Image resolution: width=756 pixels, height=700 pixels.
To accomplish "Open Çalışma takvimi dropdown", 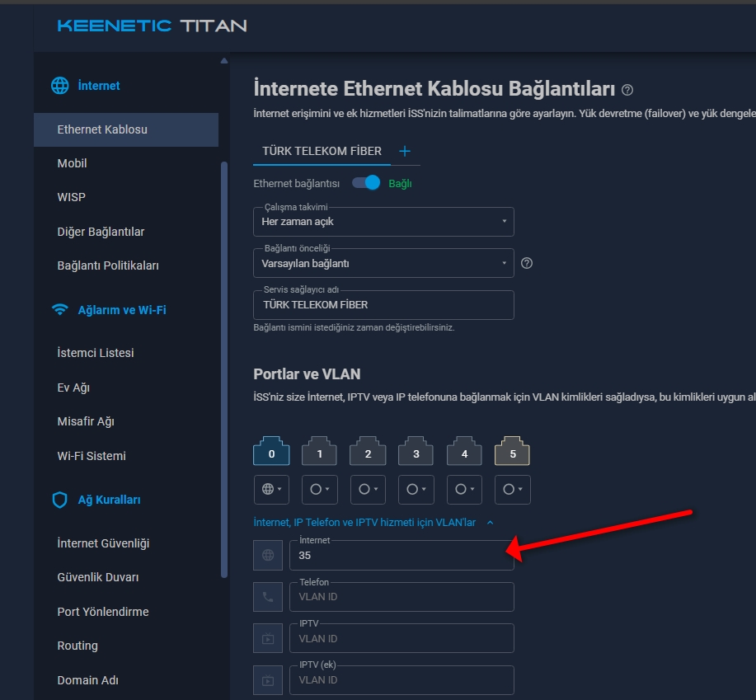I will point(383,222).
